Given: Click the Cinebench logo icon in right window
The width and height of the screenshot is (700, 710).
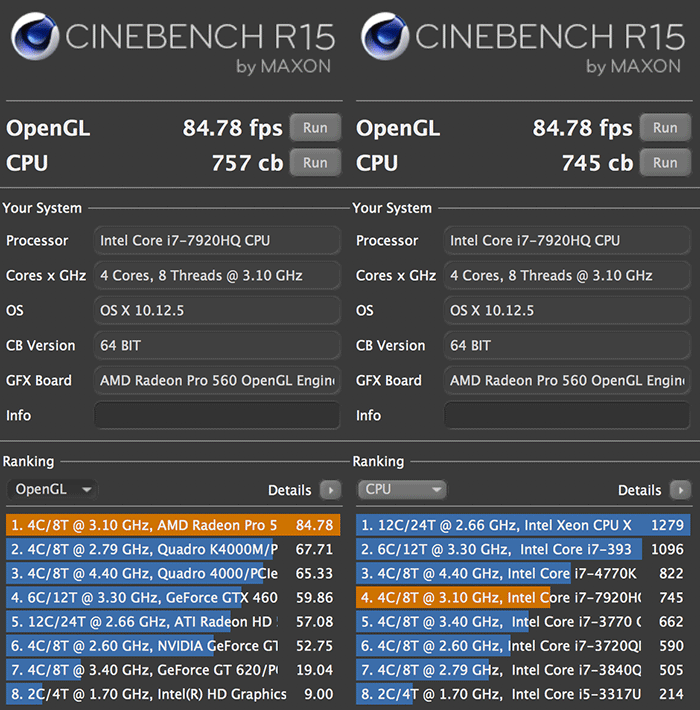Looking at the screenshot, I should click(x=385, y=36).
